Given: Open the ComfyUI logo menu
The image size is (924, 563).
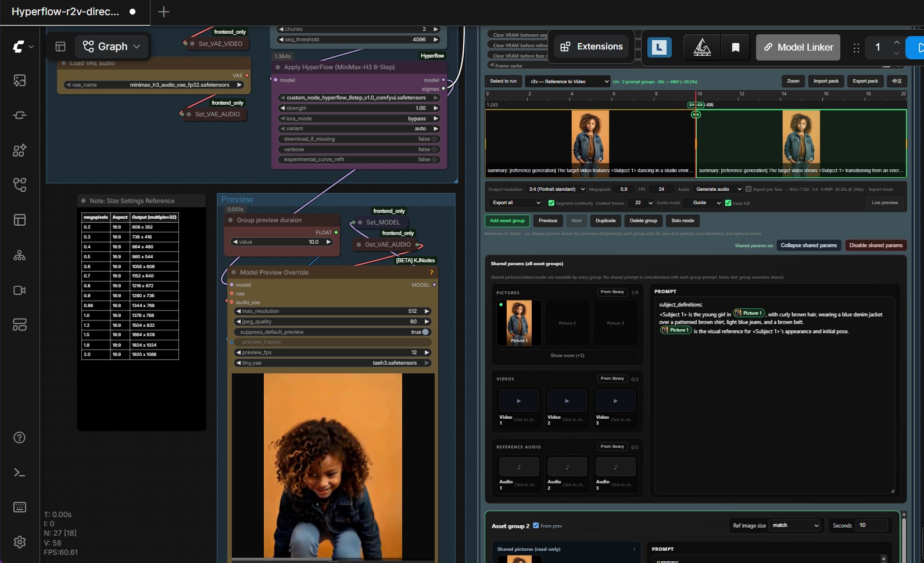Looking at the screenshot, I should pos(23,47).
